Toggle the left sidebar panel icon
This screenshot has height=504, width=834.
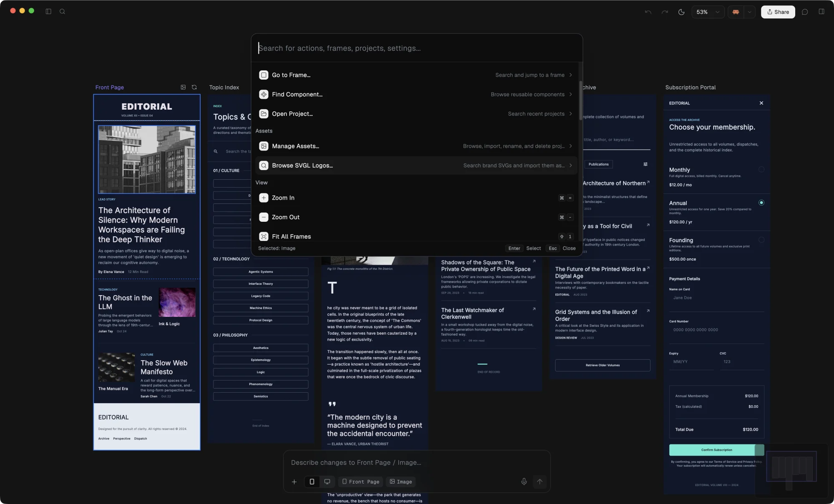(48, 12)
